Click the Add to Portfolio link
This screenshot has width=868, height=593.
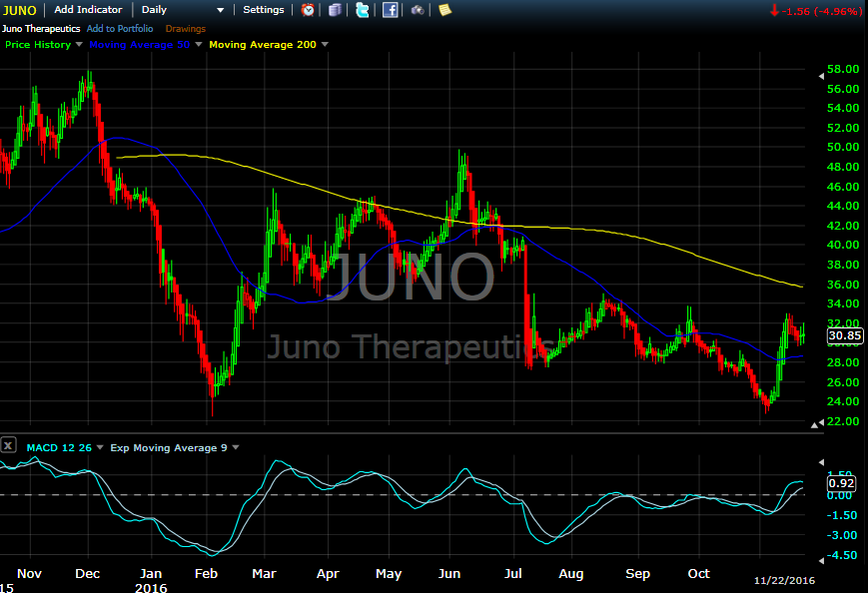(120, 29)
